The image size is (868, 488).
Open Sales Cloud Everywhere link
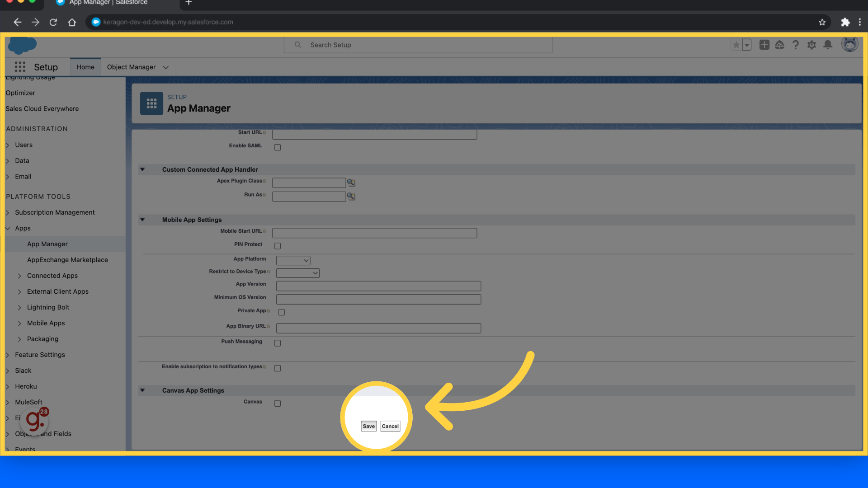[42, 108]
